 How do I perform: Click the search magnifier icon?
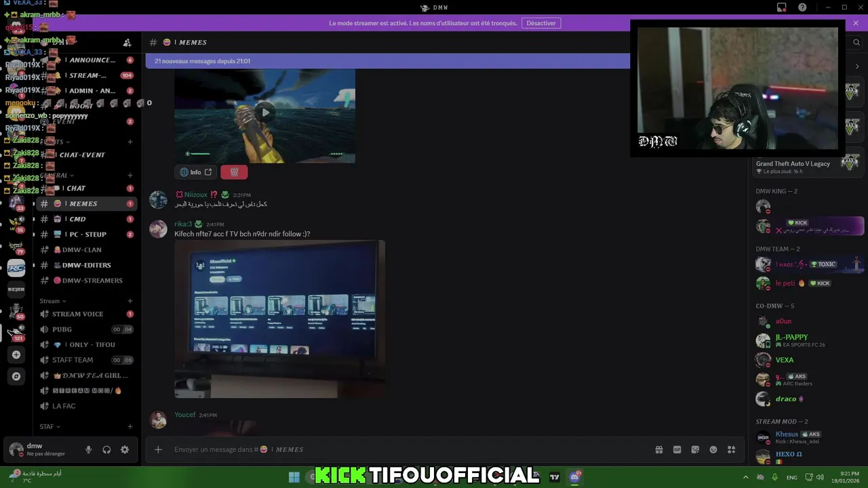click(x=856, y=42)
